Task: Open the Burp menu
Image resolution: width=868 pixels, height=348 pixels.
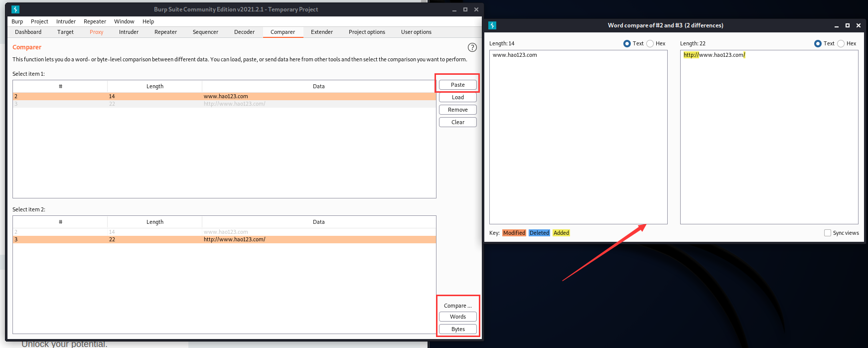Action: (x=17, y=21)
